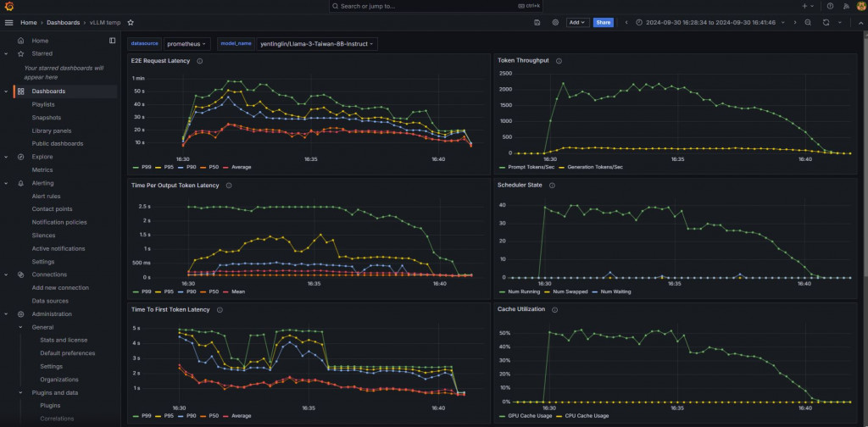Click the Grafana logo icon
This screenshot has height=427, width=868.
click(x=9, y=7)
